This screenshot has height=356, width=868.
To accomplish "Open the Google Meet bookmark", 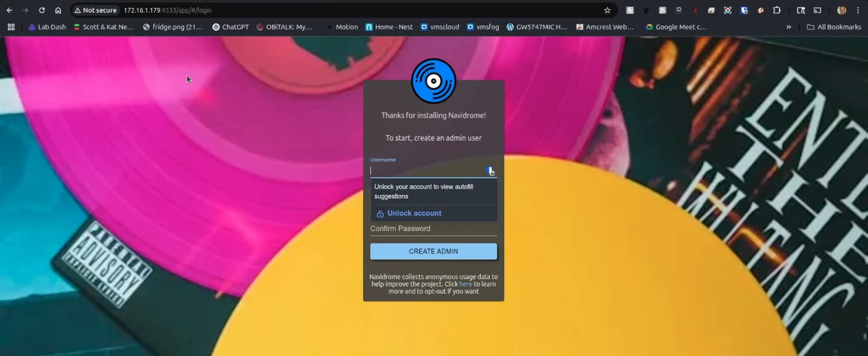I will tap(676, 27).
